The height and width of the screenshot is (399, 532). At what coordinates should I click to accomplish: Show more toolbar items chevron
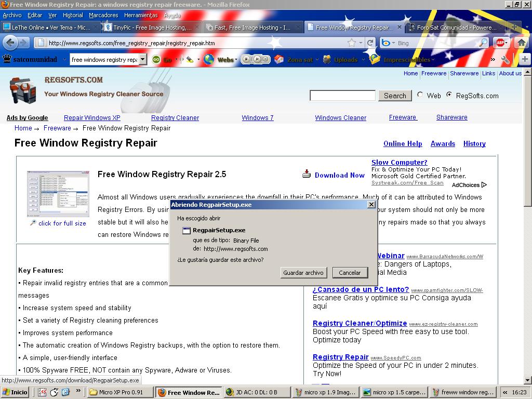pyautogui.click(x=493, y=60)
